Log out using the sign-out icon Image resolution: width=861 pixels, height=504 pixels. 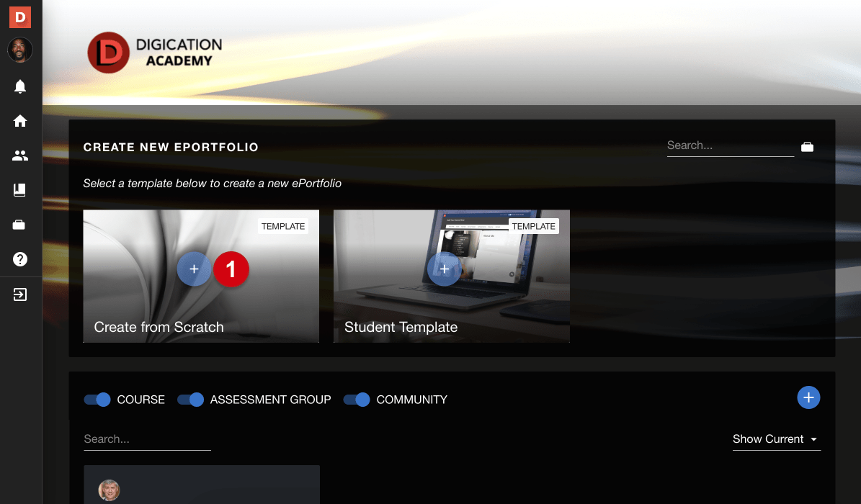(x=19, y=294)
